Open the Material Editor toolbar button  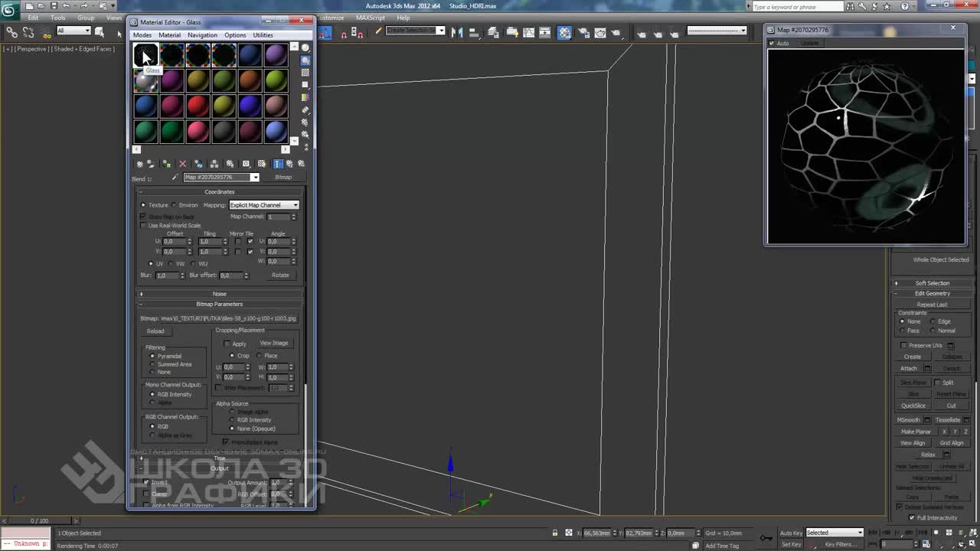[564, 32]
